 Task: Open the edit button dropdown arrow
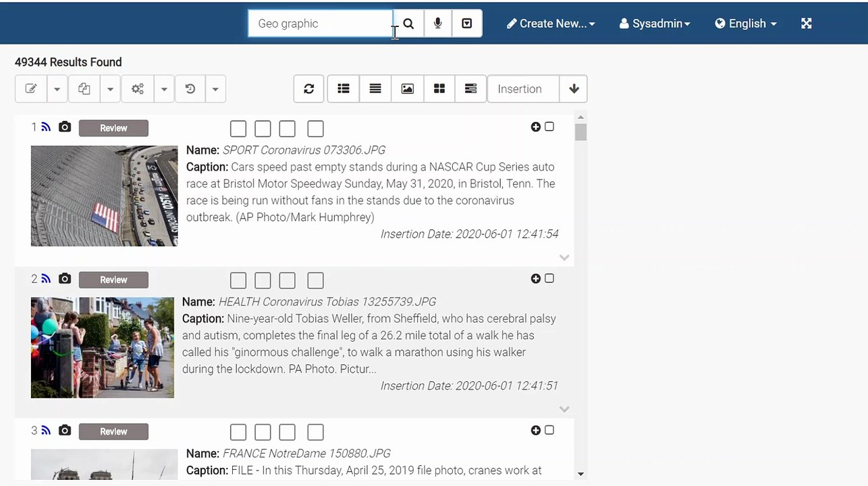click(57, 88)
